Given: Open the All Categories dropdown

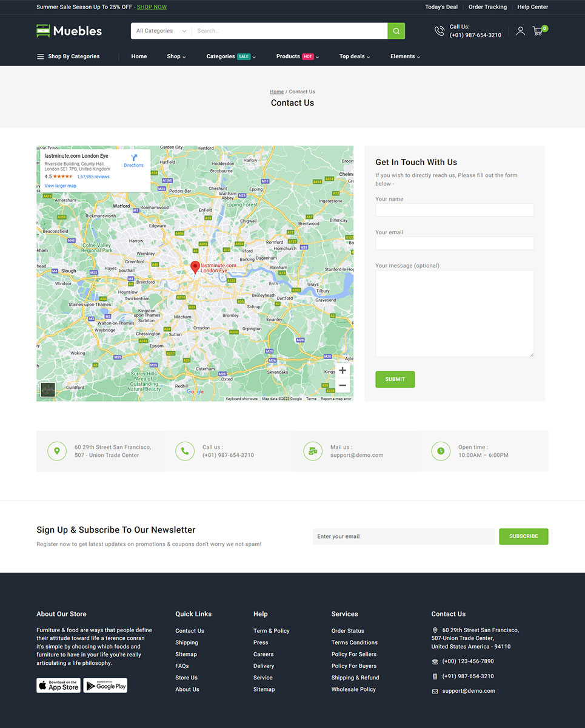Looking at the screenshot, I should (161, 31).
